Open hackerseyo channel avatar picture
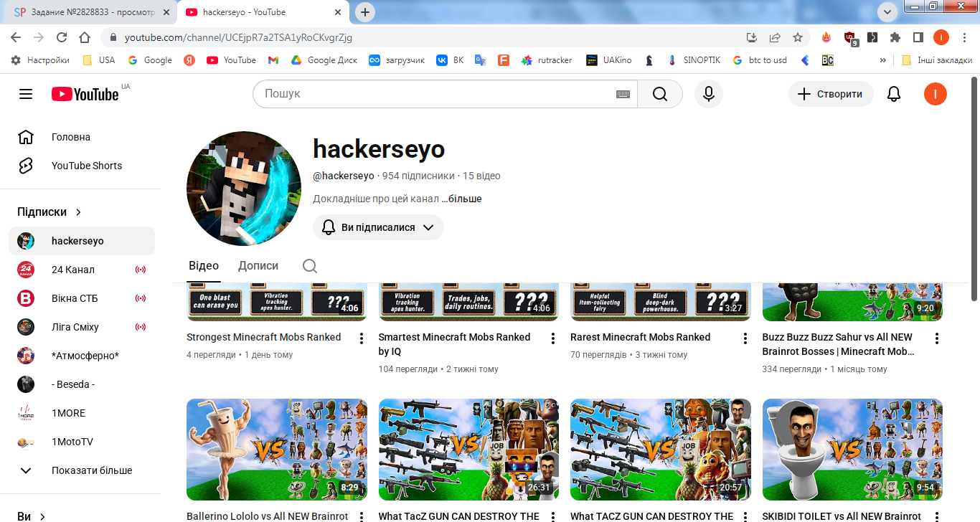Viewport: 980px width, 522px height. (244, 189)
